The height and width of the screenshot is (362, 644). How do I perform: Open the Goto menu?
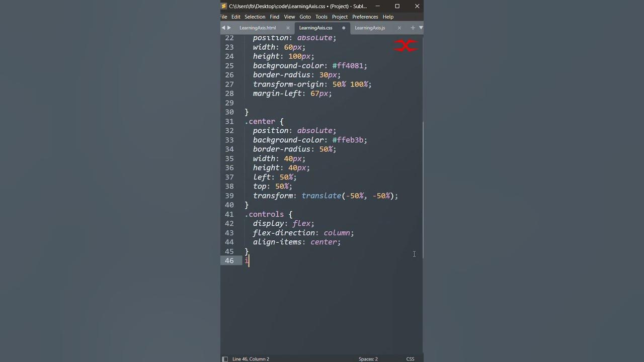305,17
